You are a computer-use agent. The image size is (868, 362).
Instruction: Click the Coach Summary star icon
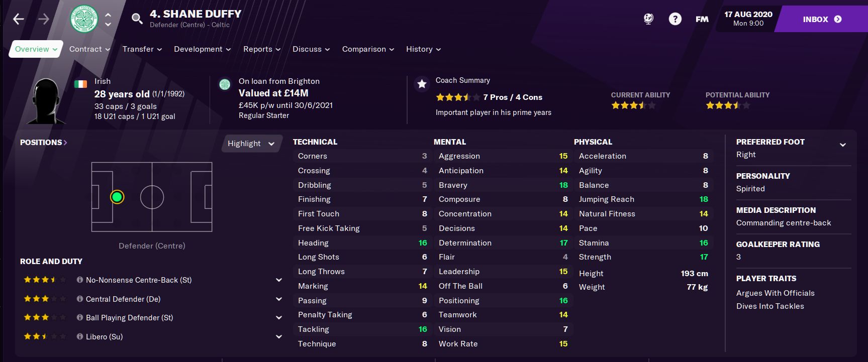(x=422, y=84)
